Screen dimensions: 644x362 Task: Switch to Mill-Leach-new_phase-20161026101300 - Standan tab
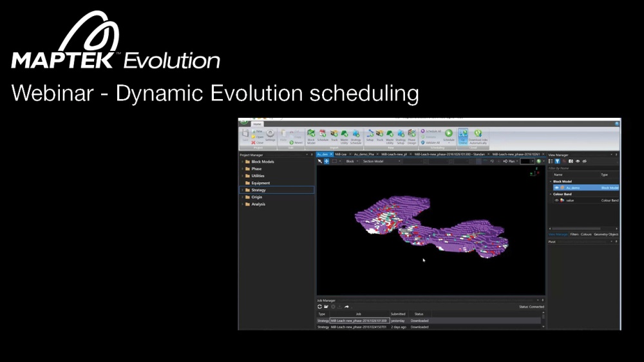click(x=450, y=155)
